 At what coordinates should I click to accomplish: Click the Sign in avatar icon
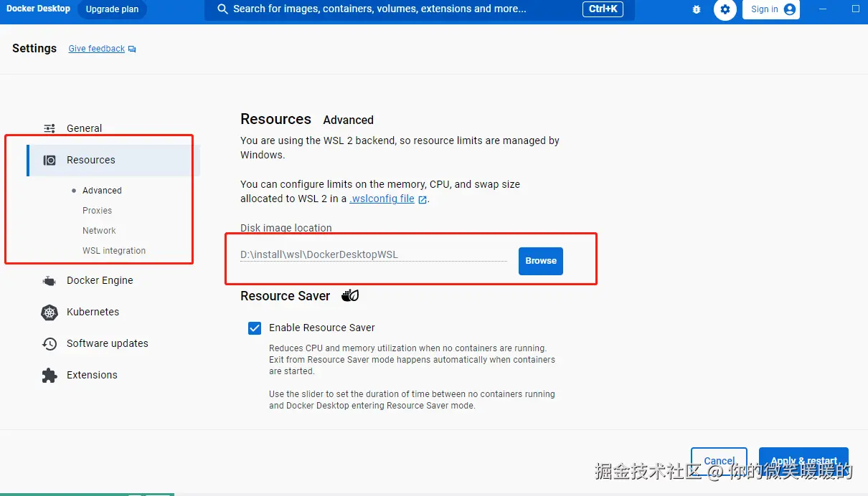(x=790, y=9)
